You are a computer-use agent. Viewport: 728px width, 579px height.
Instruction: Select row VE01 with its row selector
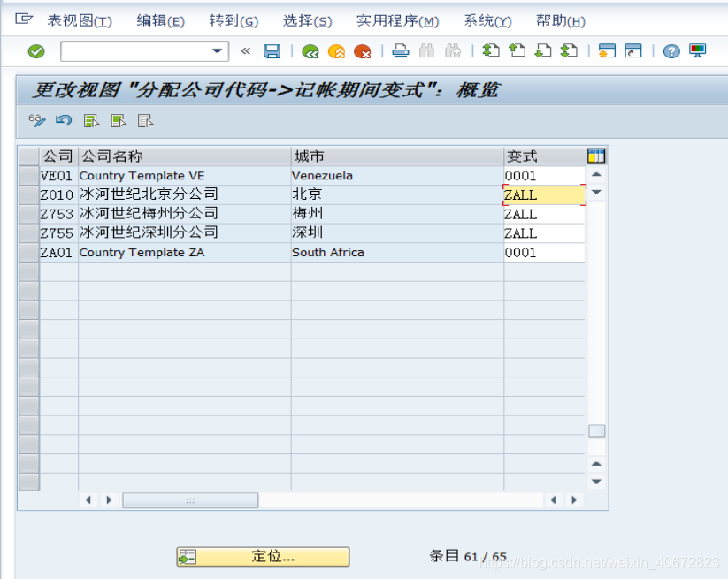coord(29,176)
